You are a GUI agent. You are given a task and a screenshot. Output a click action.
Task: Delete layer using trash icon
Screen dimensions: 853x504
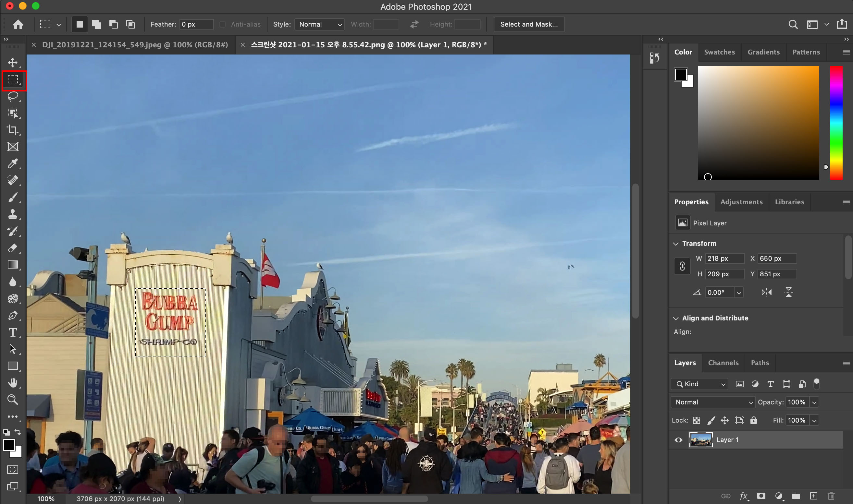pos(831,496)
